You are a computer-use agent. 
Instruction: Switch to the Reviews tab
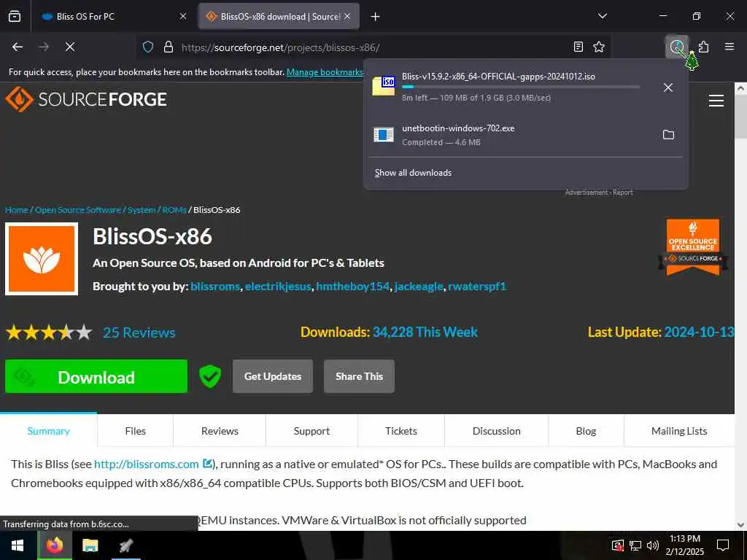tap(220, 430)
